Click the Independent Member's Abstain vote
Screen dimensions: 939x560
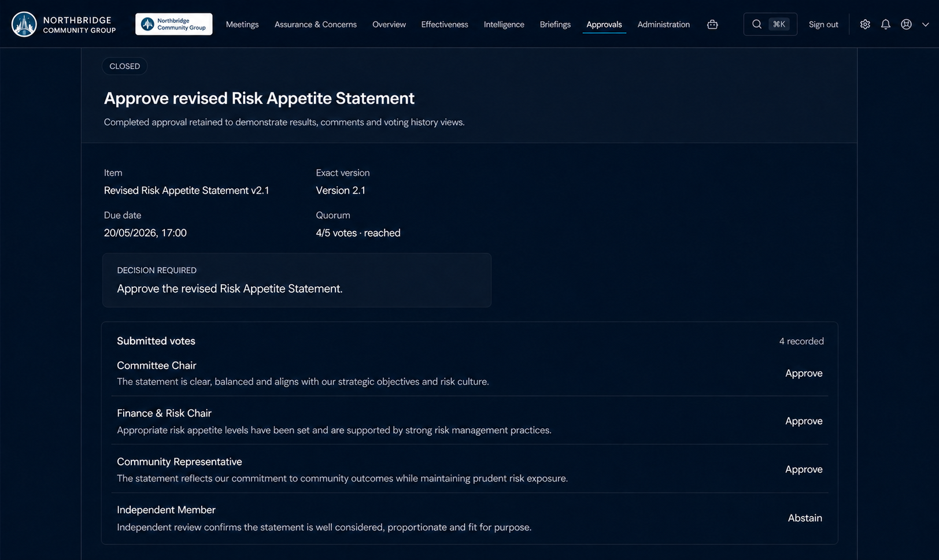(805, 518)
